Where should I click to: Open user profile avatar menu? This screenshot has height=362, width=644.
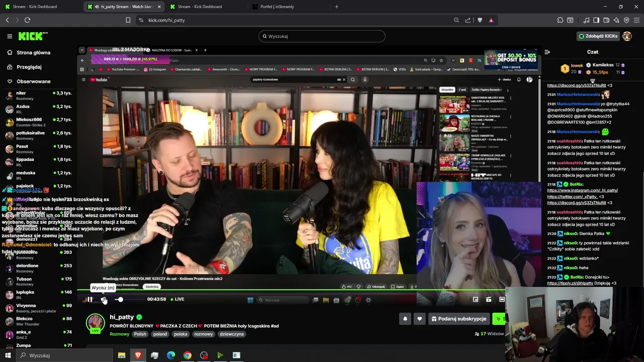(x=627, y=36)
